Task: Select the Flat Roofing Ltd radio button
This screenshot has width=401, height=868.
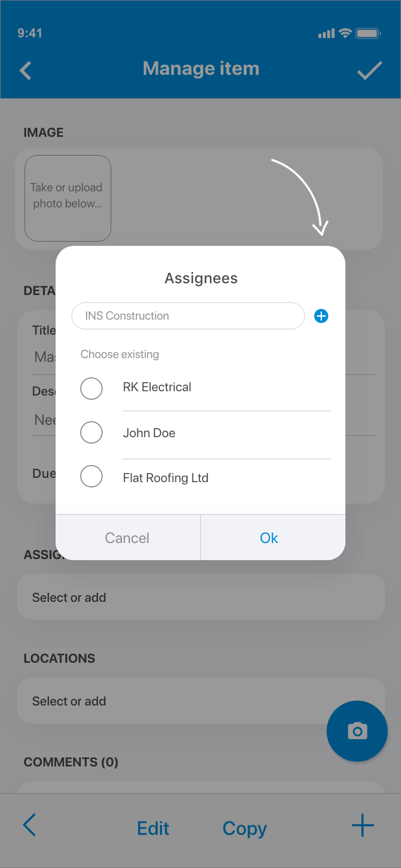Action: [x=91, y=476]
